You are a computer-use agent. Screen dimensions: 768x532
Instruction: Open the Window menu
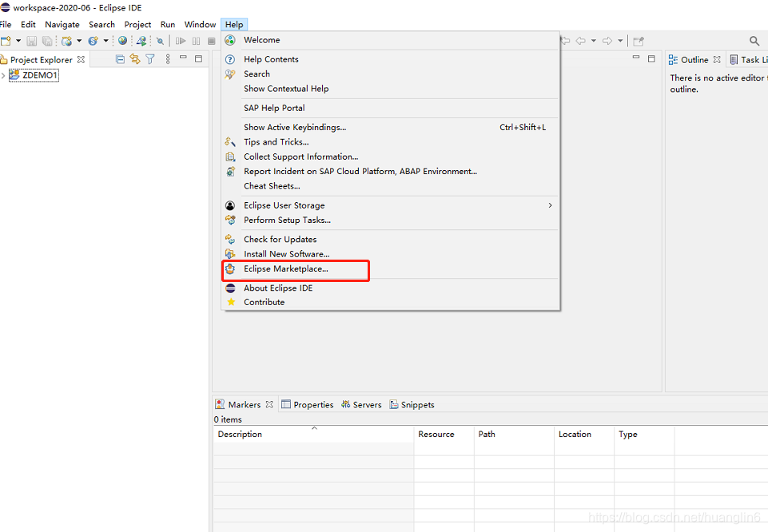(x=200, y=25)
